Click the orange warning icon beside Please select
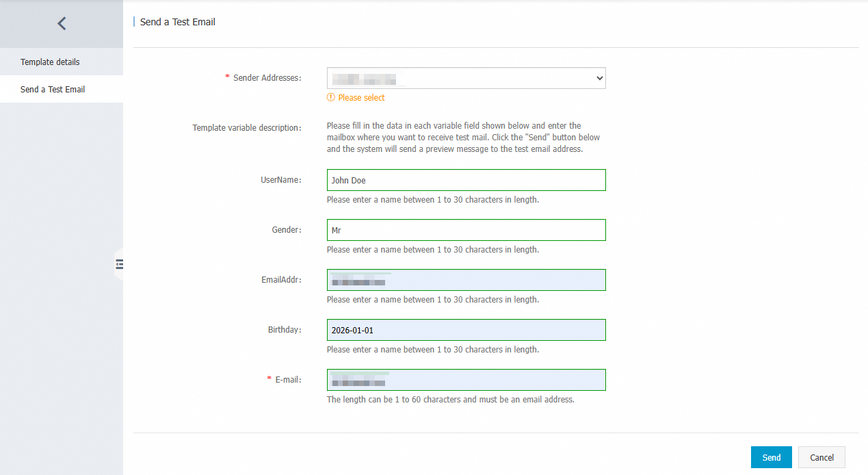This screenshot has height=475, width=868. pos(331,98)
